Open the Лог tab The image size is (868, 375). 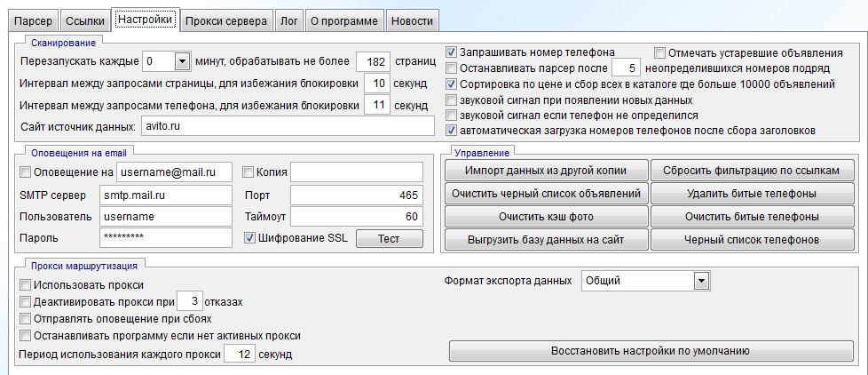click(x=288, y=20)
